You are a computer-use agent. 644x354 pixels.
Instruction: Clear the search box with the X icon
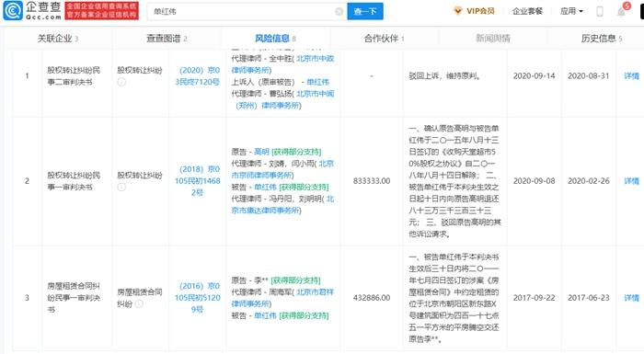click(339, 12)
